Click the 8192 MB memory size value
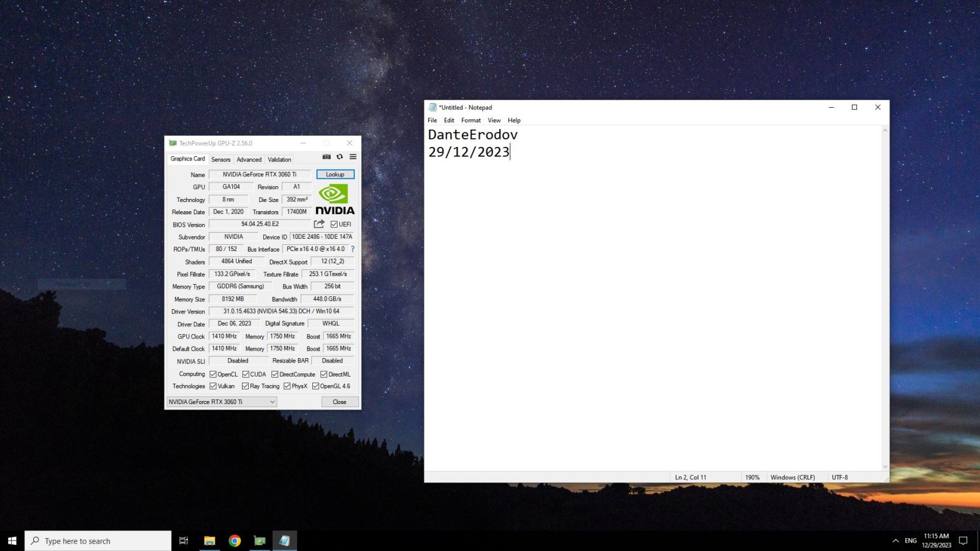Viewport: 980px width, 551px height. [233, 299]
